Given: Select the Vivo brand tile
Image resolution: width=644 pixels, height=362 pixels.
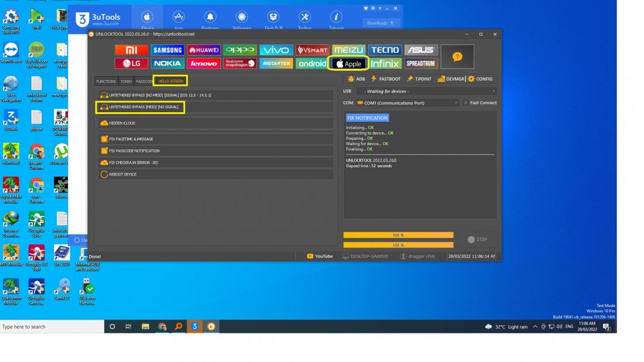Looking at the screenshot, I should click(276, 50).
